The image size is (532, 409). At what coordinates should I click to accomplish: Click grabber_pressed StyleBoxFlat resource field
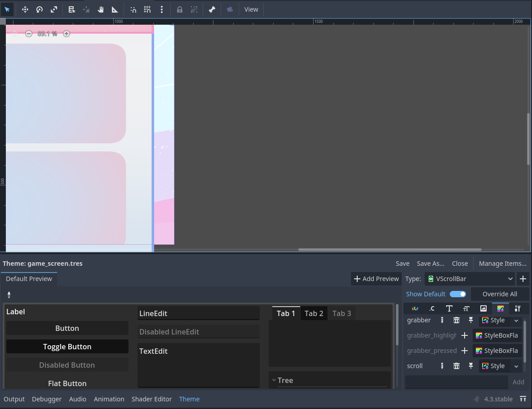coord(497,351)
